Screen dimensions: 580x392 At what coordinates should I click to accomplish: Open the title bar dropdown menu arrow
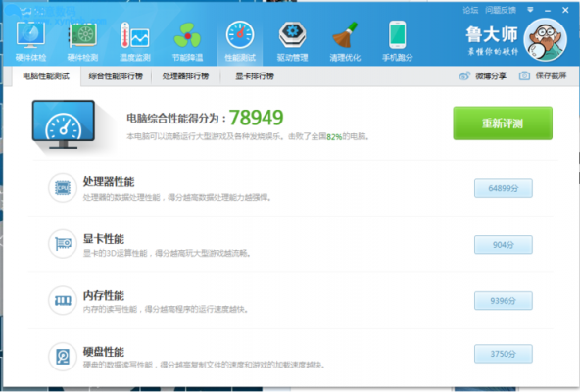(530, 10)
